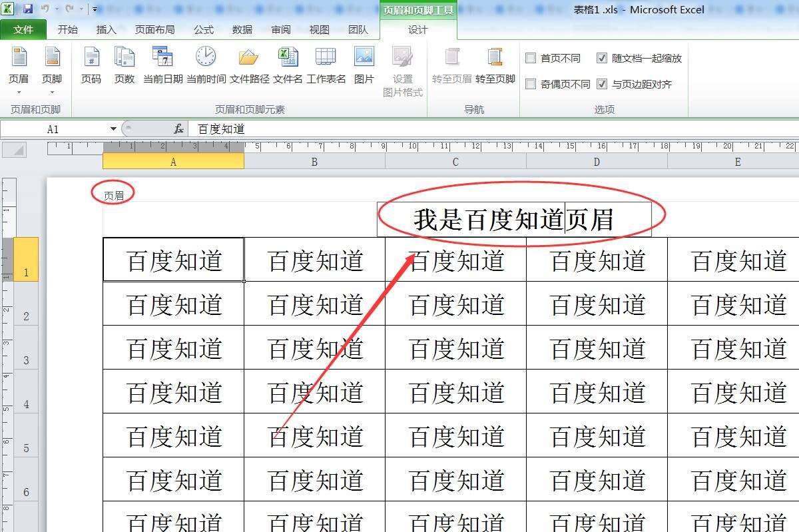
Task: Click cell A1 containing 百度知道
Action: click(x=174, y=260)
